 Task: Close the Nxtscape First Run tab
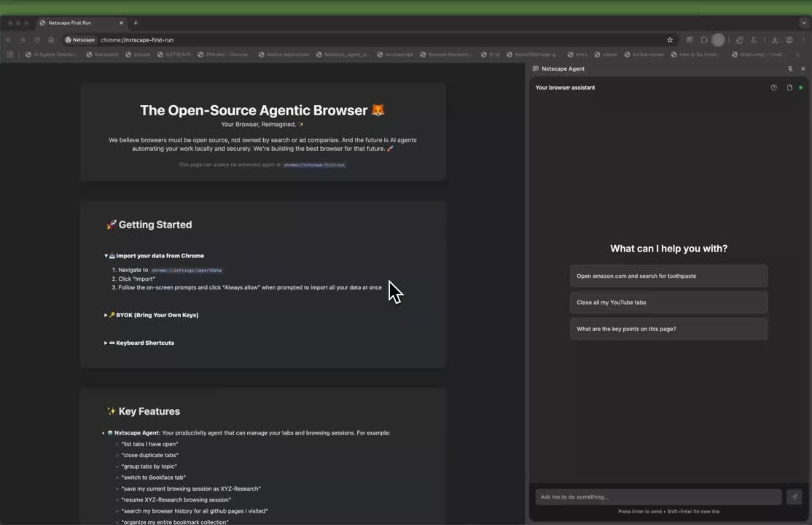[121, 23]
